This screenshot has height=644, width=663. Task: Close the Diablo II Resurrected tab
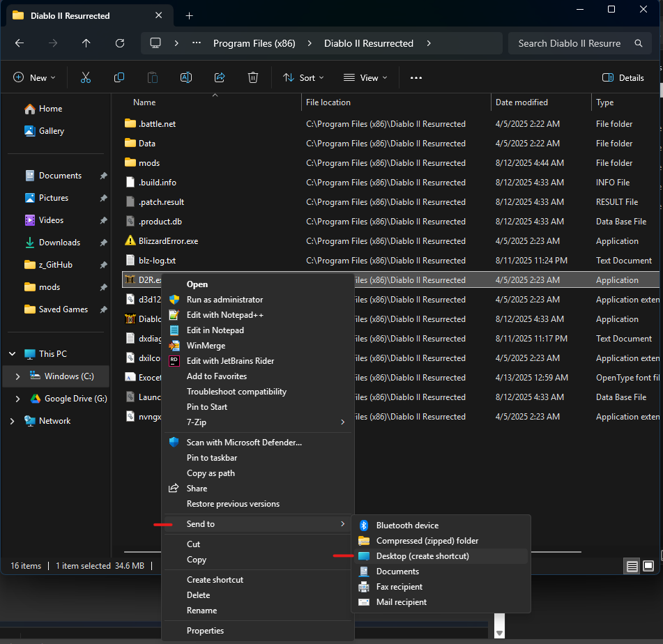click(158, 15)
